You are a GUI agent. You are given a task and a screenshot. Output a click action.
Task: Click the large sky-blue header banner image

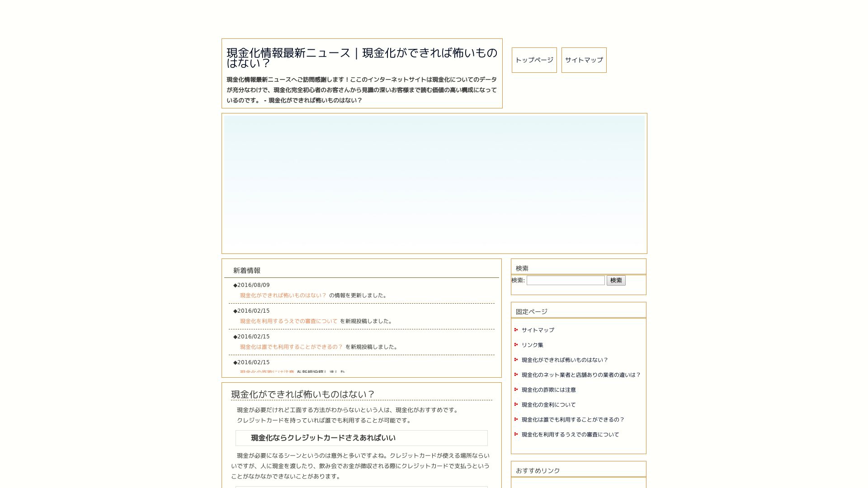coord(434,183)
